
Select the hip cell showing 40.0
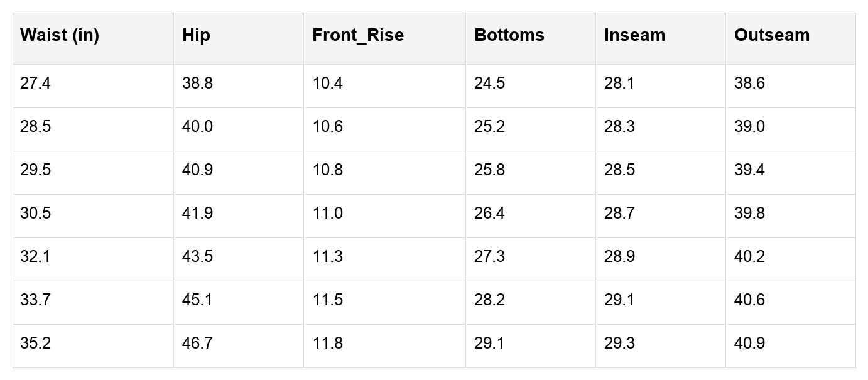197,127
